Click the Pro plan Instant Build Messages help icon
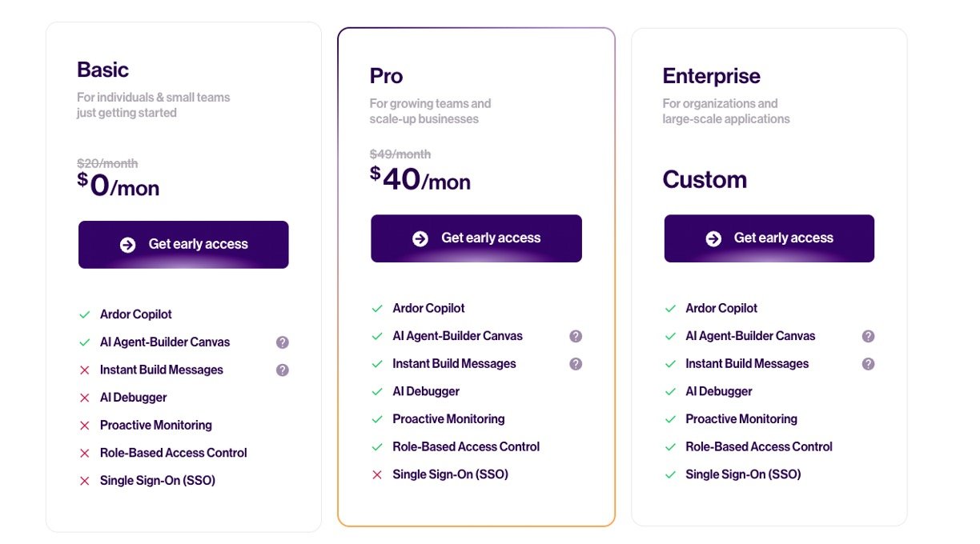The image size is (980, 544). [x=576, y=364]
